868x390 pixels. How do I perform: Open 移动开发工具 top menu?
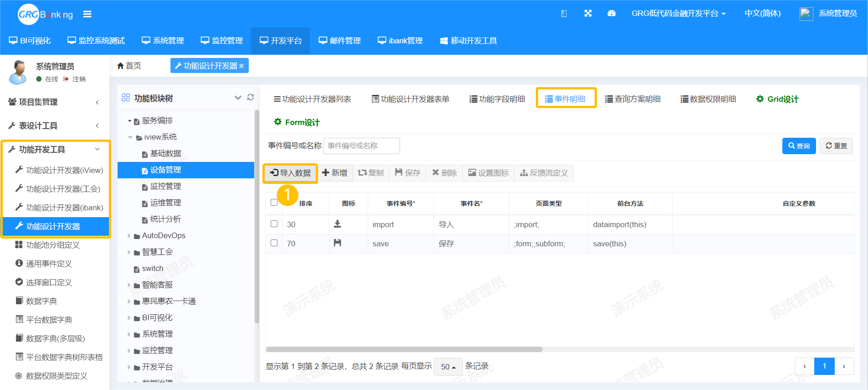click(468, 41)
